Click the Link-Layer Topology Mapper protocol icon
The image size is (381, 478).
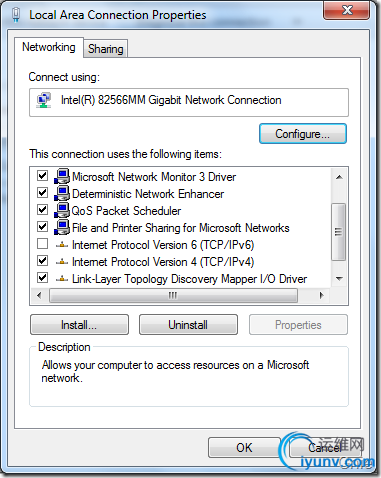[x=62, y=279]
